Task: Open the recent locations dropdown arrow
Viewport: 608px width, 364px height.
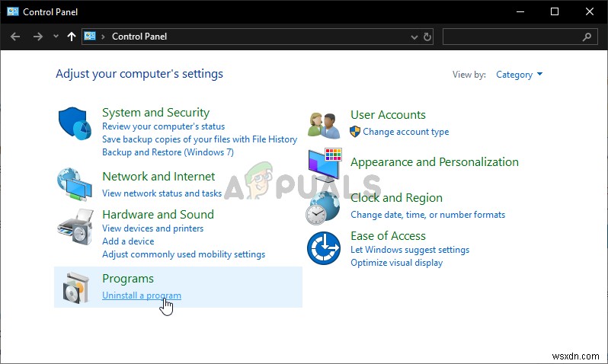Action: (x=56, y=36)
